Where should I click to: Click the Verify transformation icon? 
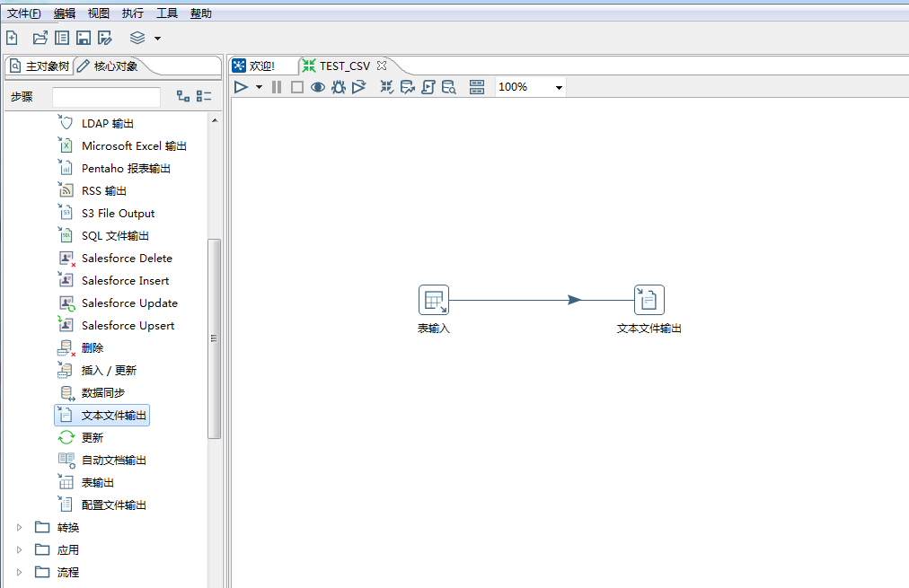[386, 87]
